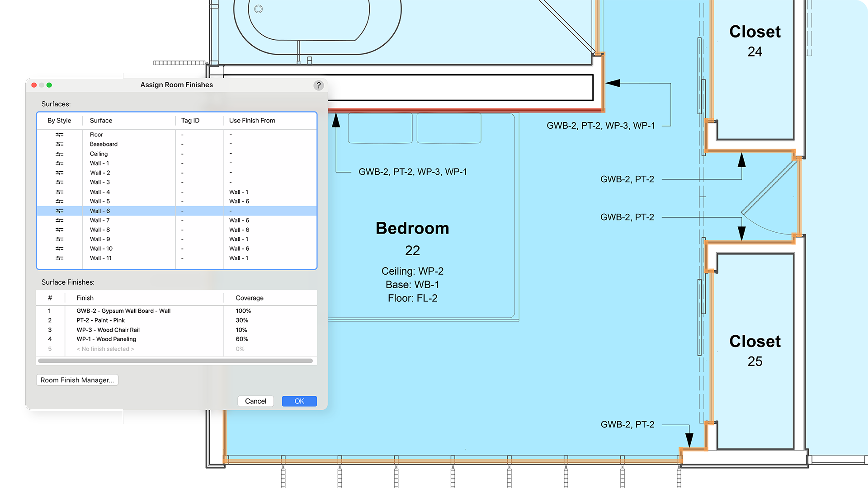Click By Style icon for Wall - 1
Screen dimensions: 868x488
click(60, 164)
